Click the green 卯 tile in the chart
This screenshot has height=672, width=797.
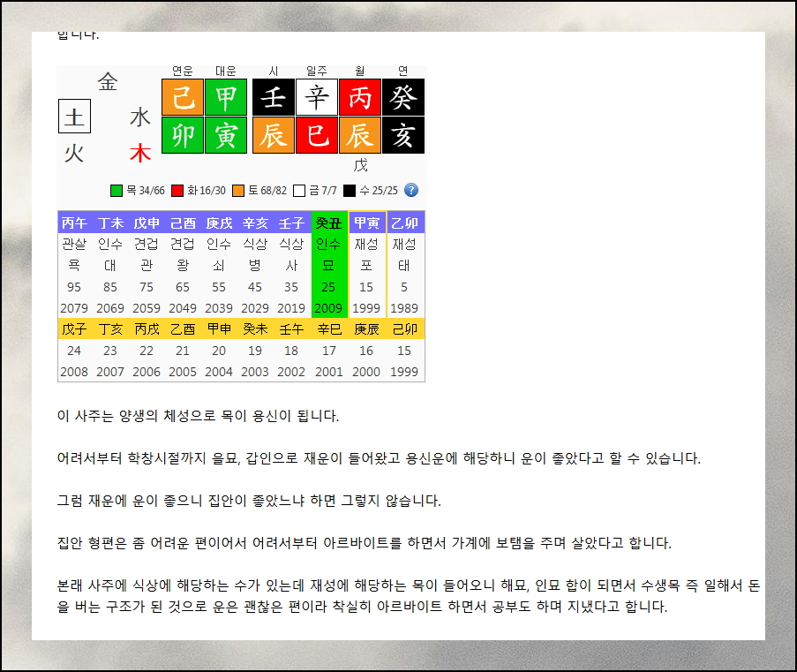[183, 135]
